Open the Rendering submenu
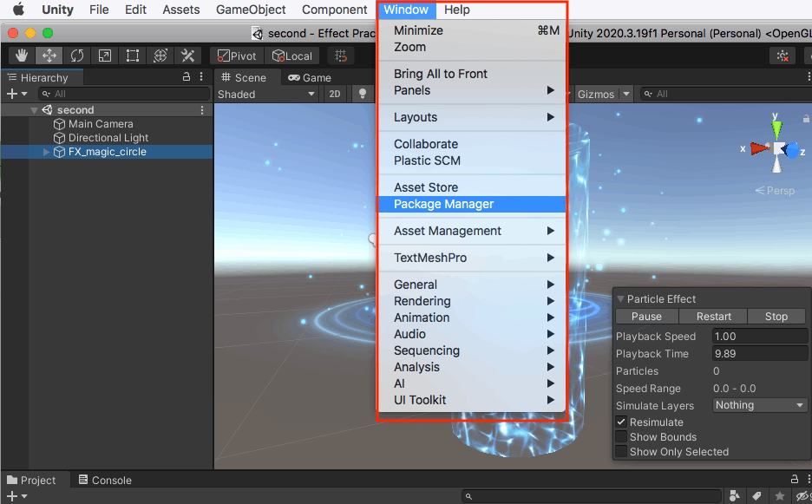The height and width of the screenshot is (504, 812). 472,301
